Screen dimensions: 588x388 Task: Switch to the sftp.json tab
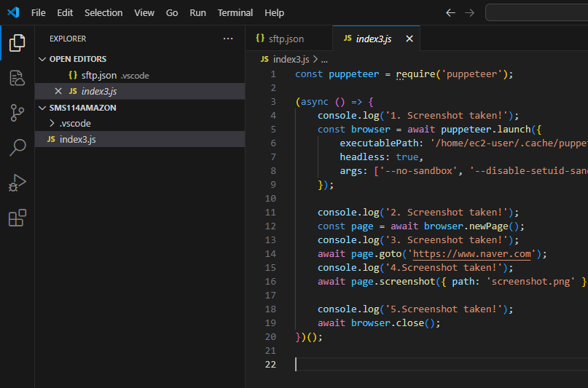coord(286,39)
